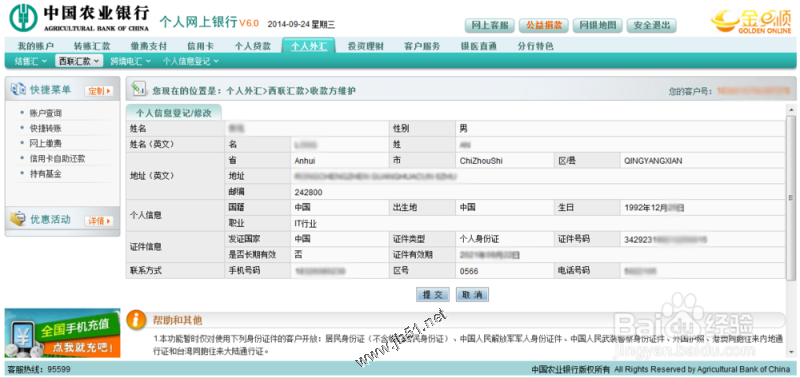The width and height of the screenshot is (800, 378).
Task: Click the 安全退出 button
Action: click(x=652, y=25)
